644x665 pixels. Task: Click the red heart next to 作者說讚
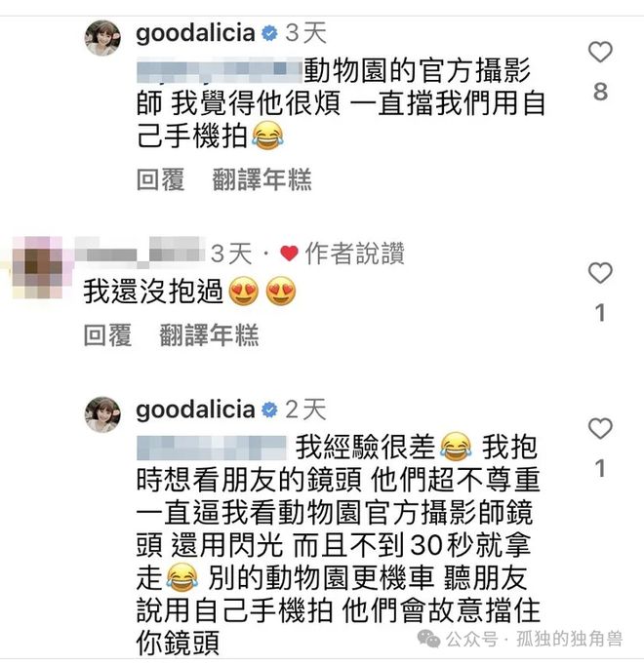tap(289, 254)
